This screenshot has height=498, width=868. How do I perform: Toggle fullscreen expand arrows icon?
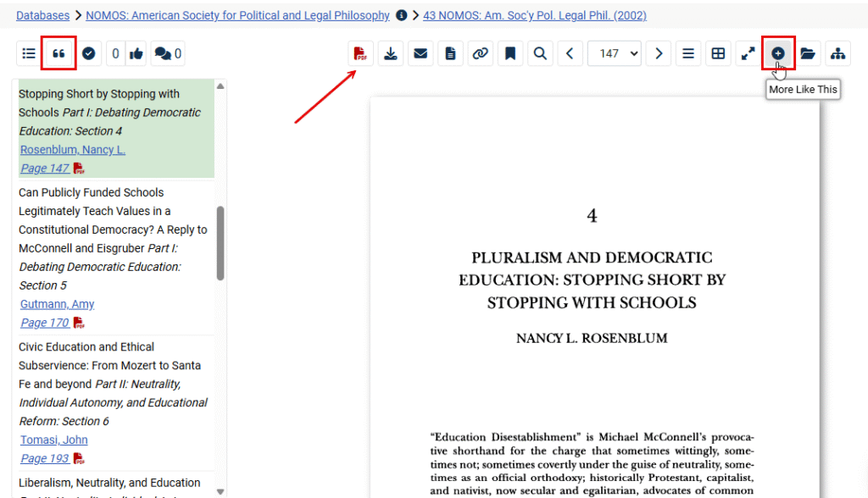pyautogui.click(x=748, y=53)
